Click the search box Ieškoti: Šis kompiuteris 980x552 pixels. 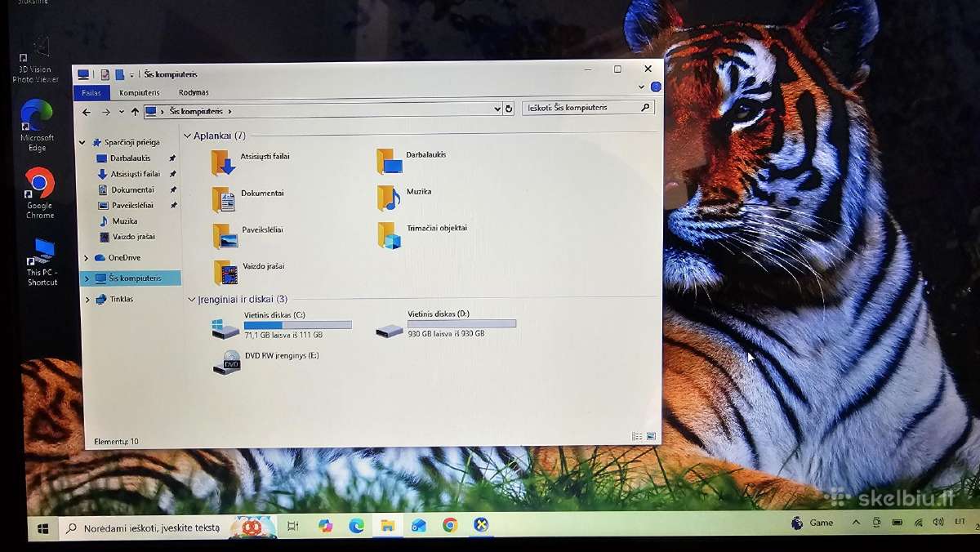coord(588,108)
